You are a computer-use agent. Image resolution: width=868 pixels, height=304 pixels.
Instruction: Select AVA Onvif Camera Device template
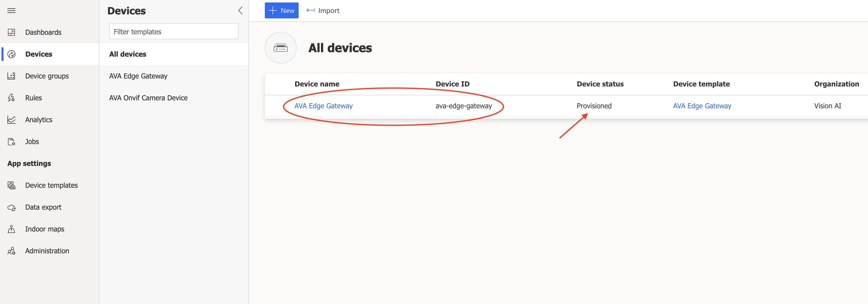coord(148,98)
